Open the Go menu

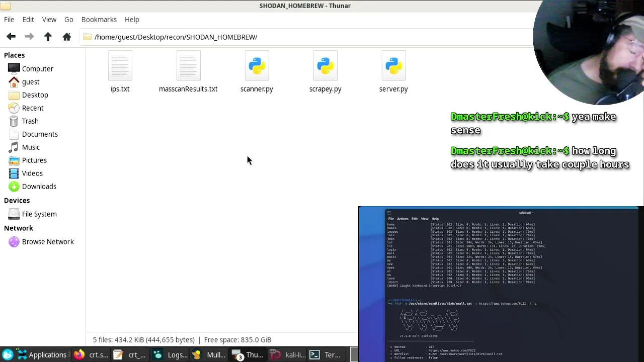tap(69, 19)
